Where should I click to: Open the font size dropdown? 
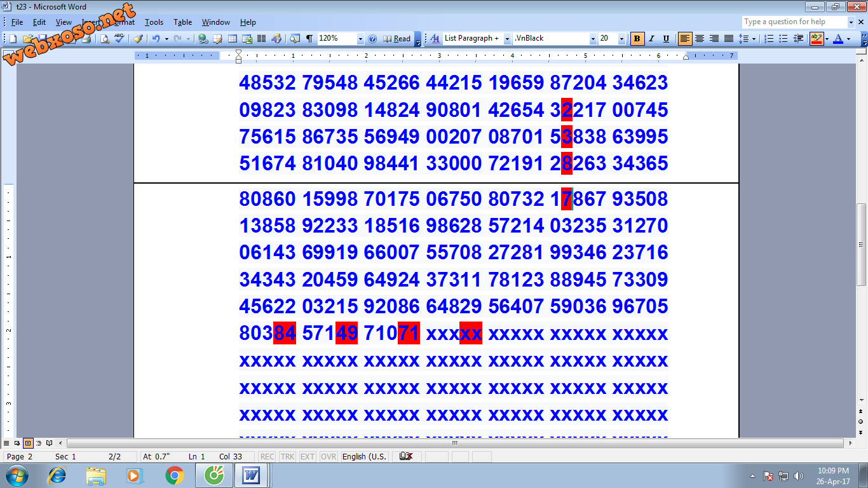pyautogui.click(x=621, y=39)
